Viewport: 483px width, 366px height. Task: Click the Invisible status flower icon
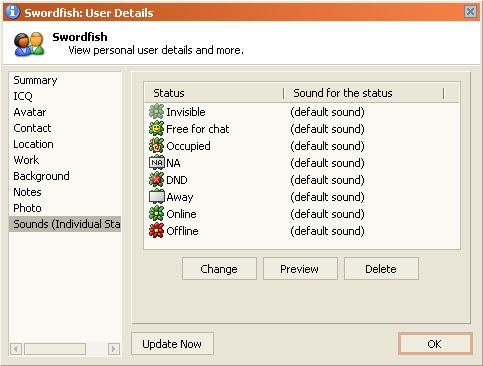(156, 112)
